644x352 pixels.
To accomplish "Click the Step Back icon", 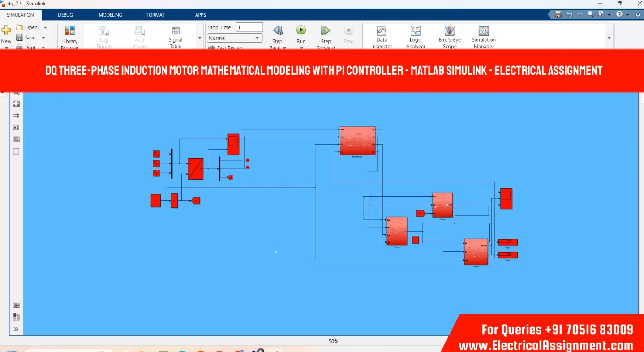I will [278, 30].
